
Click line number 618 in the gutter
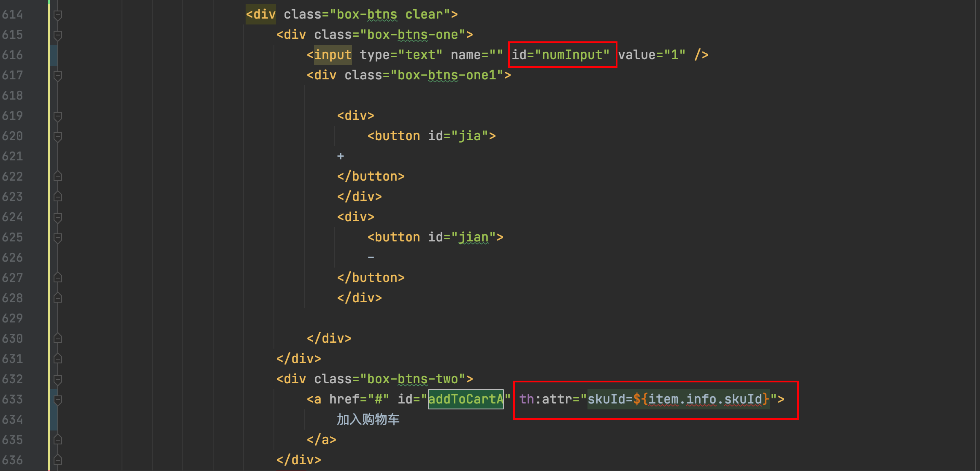pos(12,95)
